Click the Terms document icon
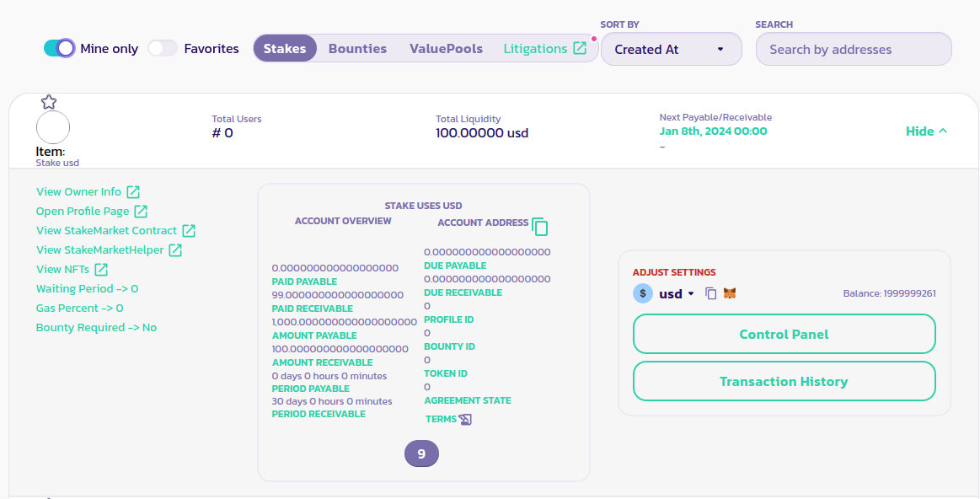 point(465,419)
